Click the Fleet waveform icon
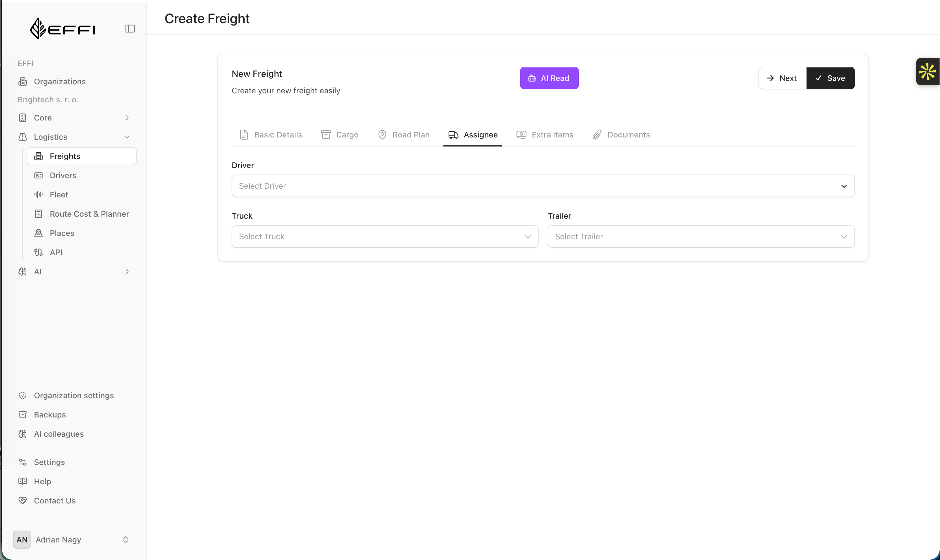Viewport: 940px width, 560px height. (38, 195)
